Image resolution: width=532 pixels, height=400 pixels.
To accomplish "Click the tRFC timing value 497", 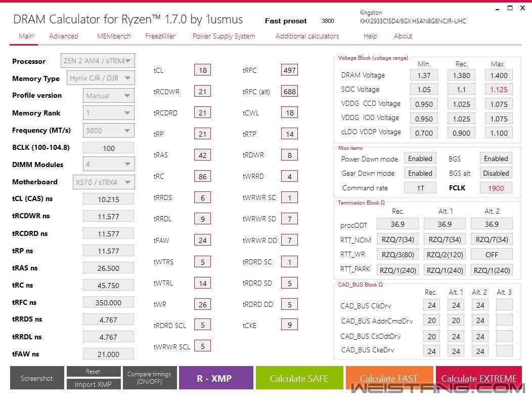I will [289, 70].
